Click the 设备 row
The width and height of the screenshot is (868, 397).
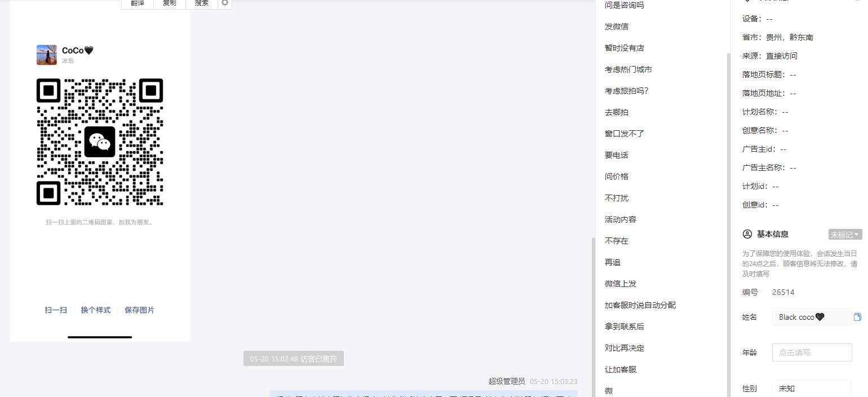pyautogui.click(x=758, y=19)
